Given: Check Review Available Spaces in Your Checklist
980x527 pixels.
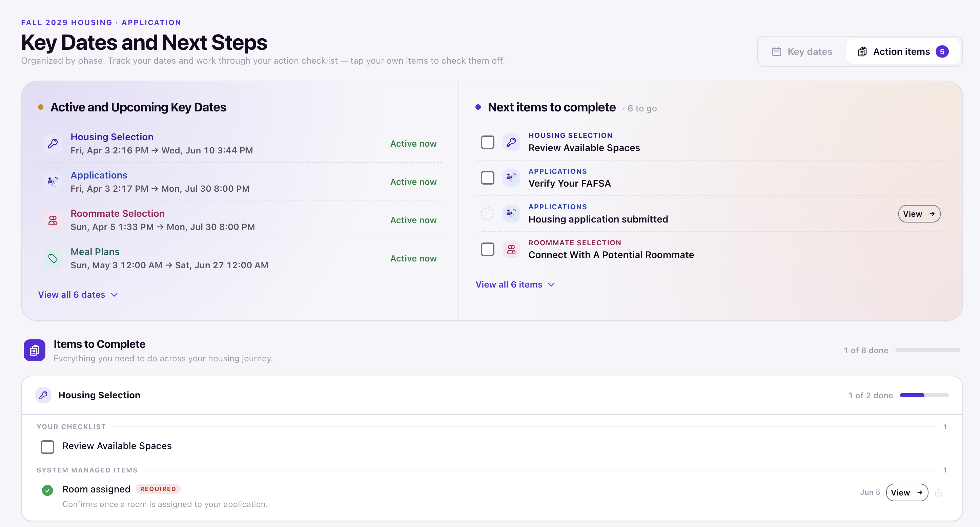Looking at the screenshot, I should tap(47, 447).
